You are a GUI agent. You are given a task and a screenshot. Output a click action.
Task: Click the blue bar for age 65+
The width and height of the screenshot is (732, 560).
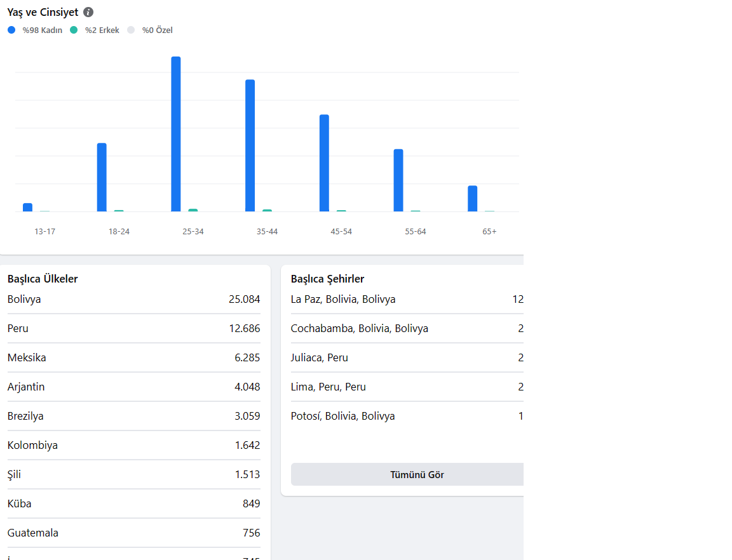pos(473,198)
